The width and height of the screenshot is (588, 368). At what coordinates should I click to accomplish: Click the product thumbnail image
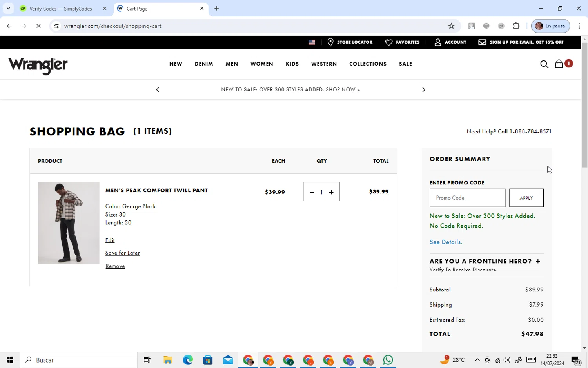point(69,223)
